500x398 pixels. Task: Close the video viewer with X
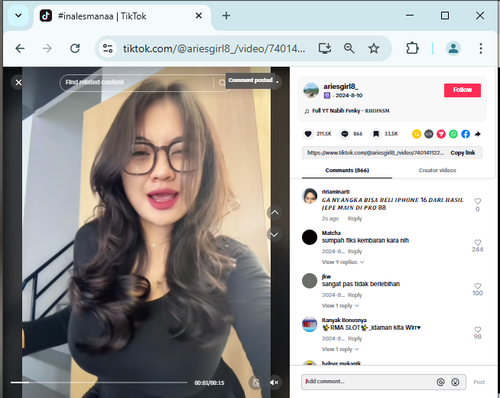click(x=19, y=82)
